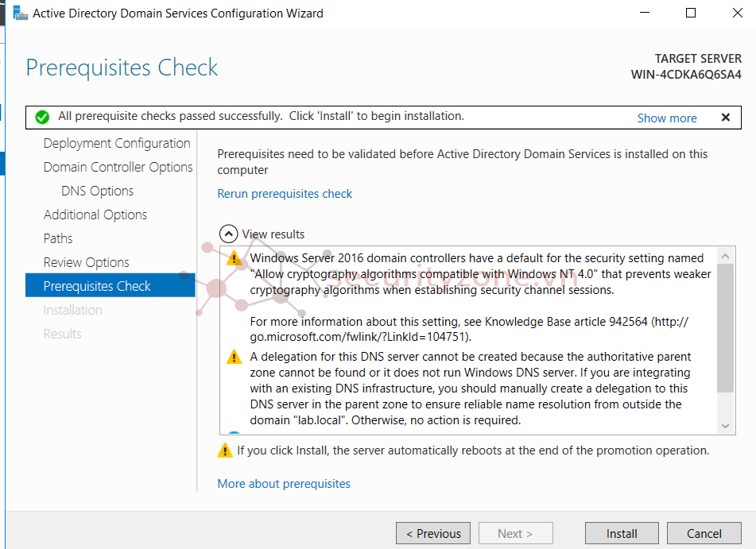Open More about prerequisites link
This screenshot has height=549, width=756.
click(x=284, y=483)
